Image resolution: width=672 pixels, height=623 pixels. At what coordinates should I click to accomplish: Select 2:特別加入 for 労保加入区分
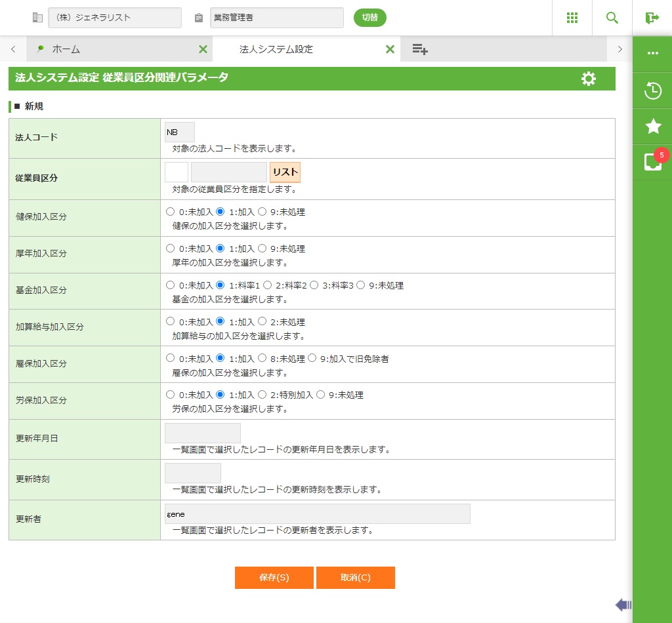click(x=262, y=395)
